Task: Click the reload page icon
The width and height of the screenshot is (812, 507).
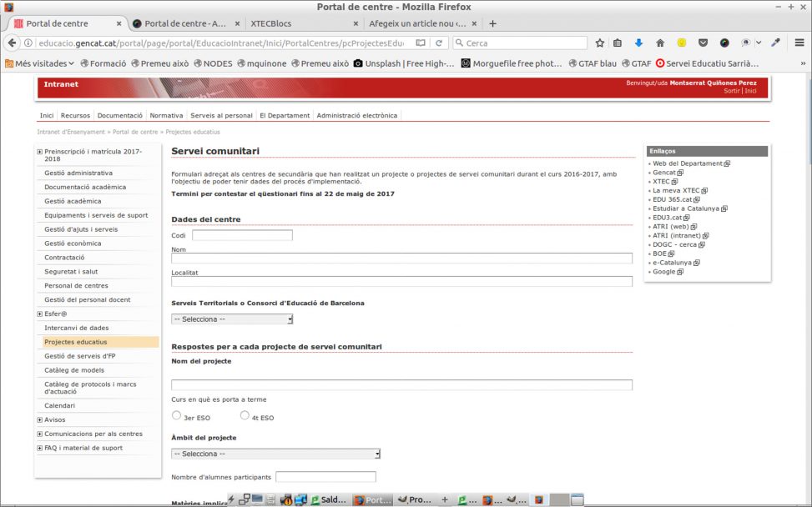Action: point(438,43)
